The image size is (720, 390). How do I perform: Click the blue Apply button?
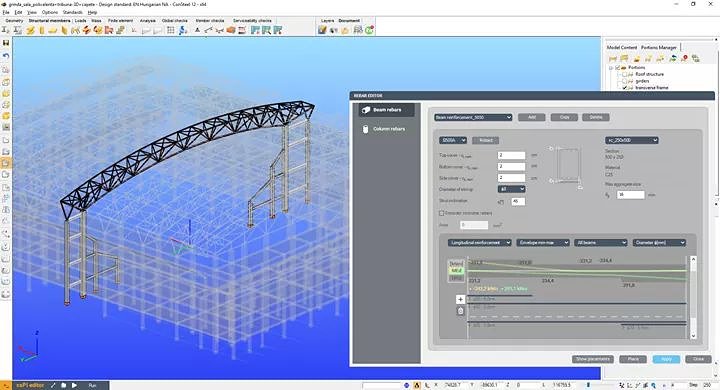tap(666, 359)
